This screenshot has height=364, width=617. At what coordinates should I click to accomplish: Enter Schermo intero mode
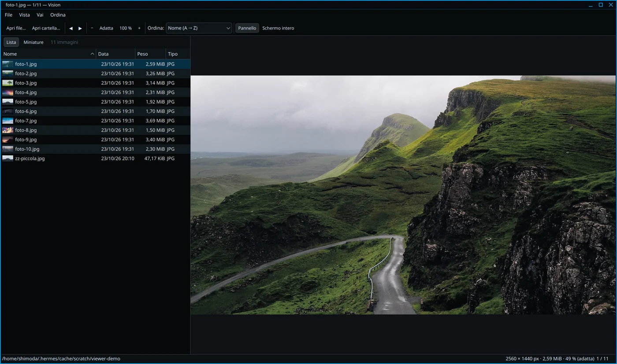pyautogui.click(x=278, y=28)
